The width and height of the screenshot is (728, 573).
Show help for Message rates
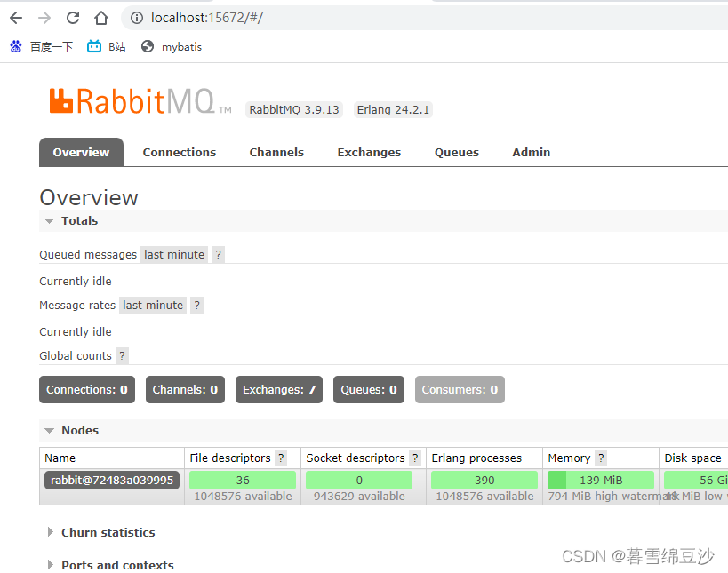click(196, 306)
